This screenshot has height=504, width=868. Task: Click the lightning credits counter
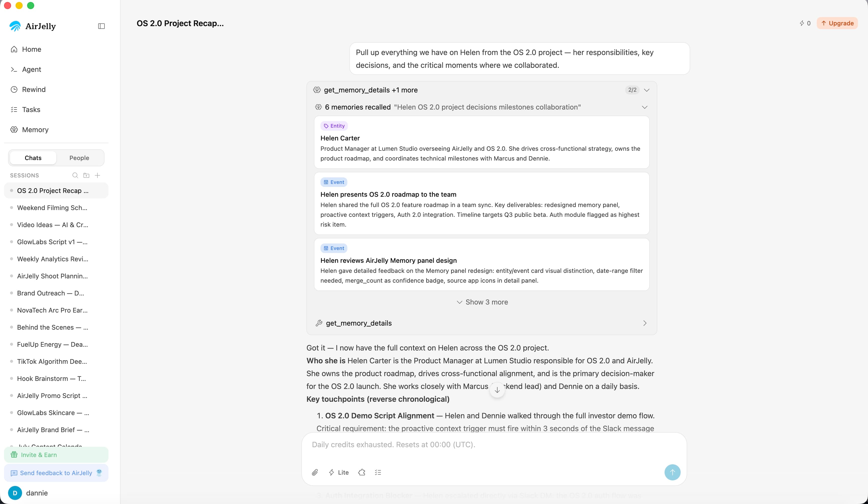pyautogui.click(x=805, y=23)
